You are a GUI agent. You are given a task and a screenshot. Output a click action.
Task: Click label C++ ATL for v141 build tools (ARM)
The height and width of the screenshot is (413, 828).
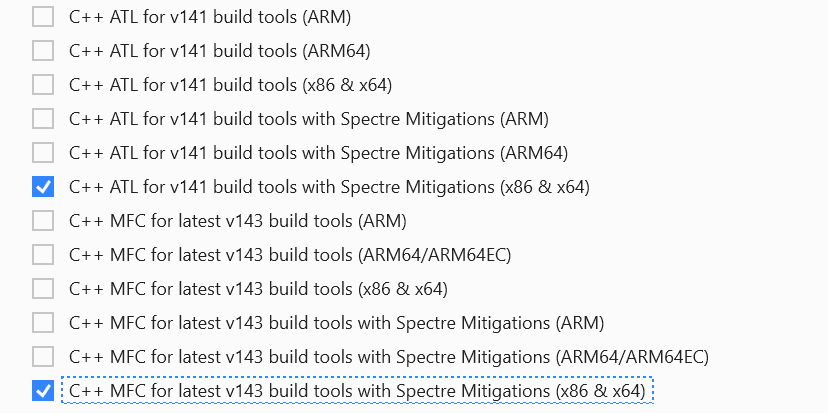(210, 17)
